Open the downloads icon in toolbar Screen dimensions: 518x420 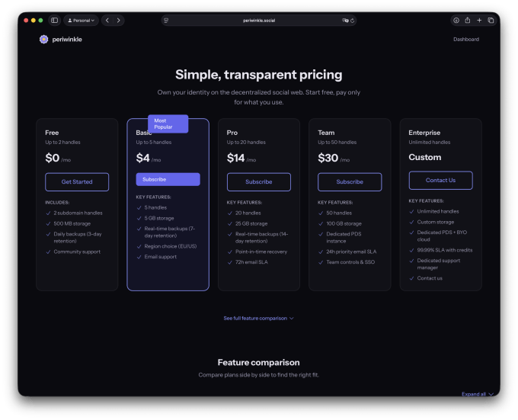click(456, 21)
